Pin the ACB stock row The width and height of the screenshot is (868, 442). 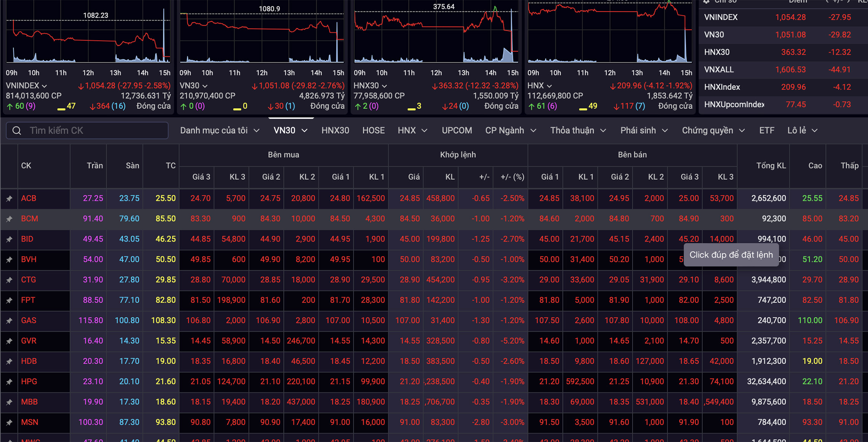point(9,198)
